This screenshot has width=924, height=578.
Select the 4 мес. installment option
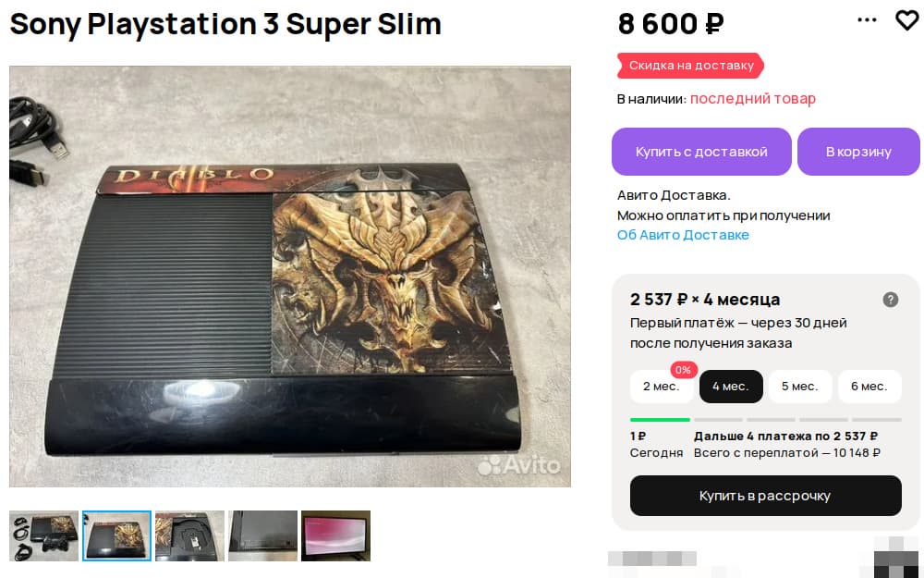tap(731, 387)
